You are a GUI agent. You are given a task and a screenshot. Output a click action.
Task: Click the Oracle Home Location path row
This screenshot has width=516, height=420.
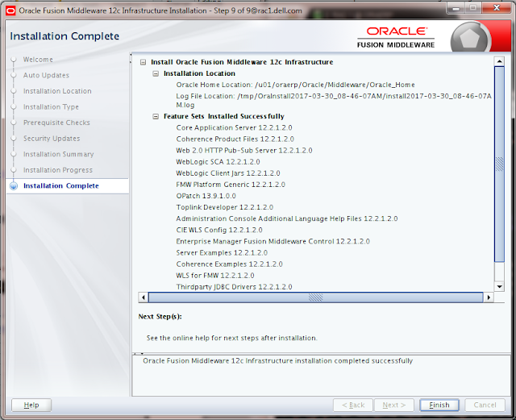pyautogui.click(x=295, y=85)
